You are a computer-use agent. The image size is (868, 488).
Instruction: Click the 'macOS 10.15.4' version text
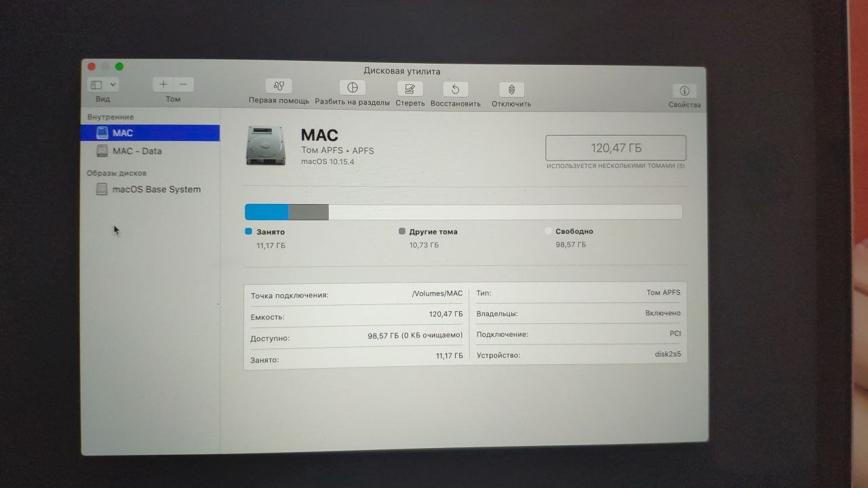[x=328, y=162]
